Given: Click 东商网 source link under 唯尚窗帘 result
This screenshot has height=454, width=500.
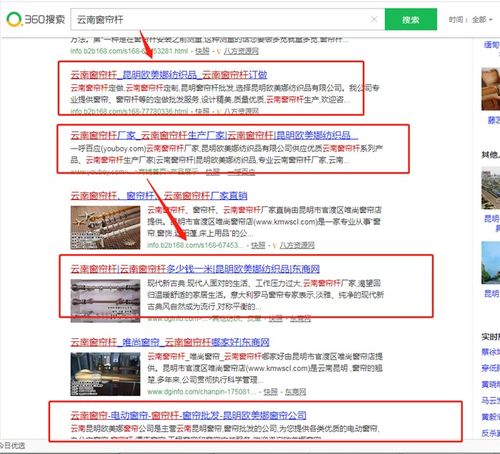Looking at the screenshot, I should [295, 392].
